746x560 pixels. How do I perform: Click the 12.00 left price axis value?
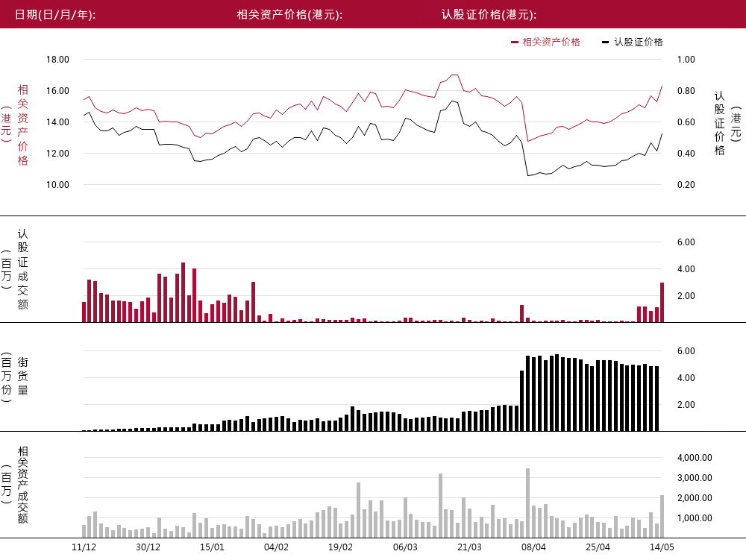57,154
